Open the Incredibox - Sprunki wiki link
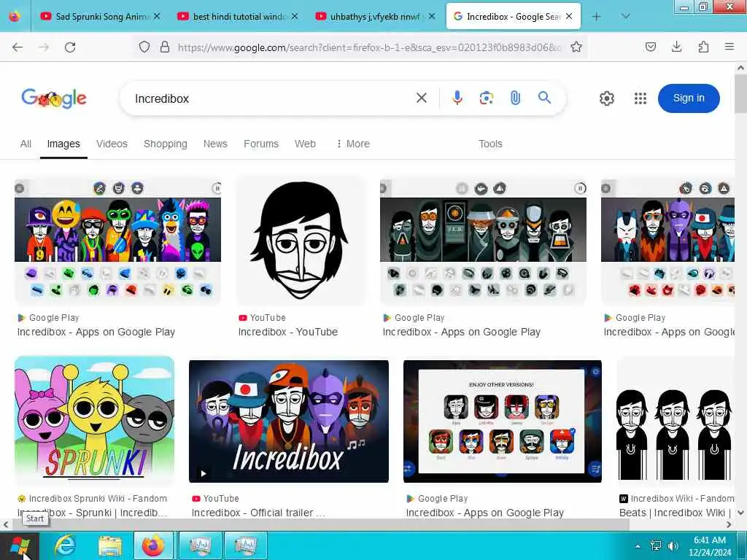 click(x=93, y=513)
